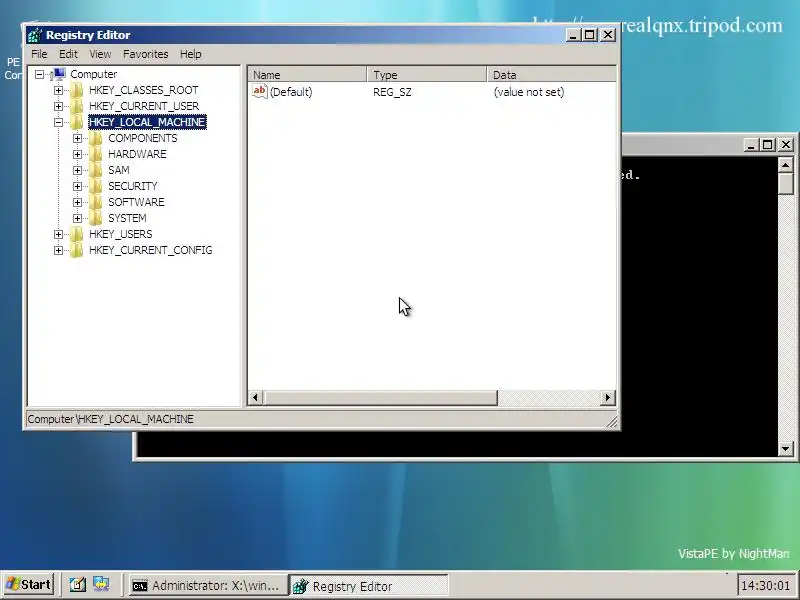This screenshot has height=600, width=800.
Task: Click the Computer icon in tree
Action: (59, 74)
